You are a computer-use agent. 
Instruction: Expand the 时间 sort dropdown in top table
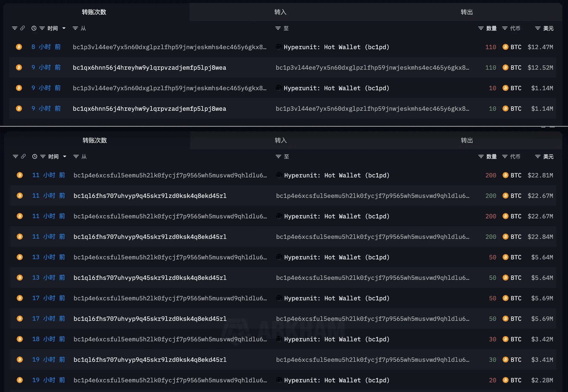click(x=64, y=28)
